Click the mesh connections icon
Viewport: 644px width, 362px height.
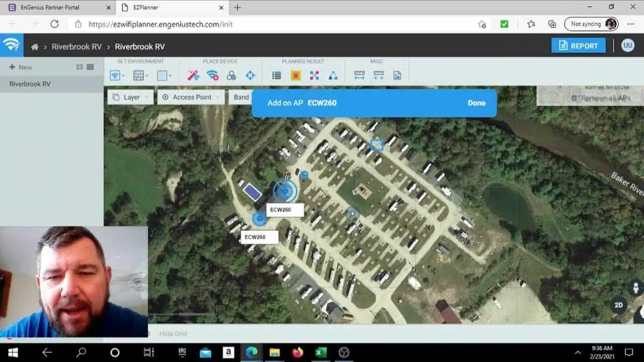(x=314, y=75)
